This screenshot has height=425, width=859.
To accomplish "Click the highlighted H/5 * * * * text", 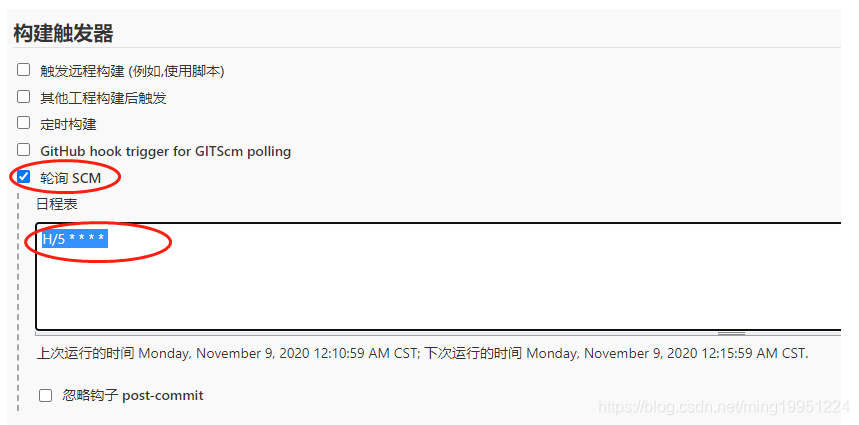I will (x=73, y=240).
